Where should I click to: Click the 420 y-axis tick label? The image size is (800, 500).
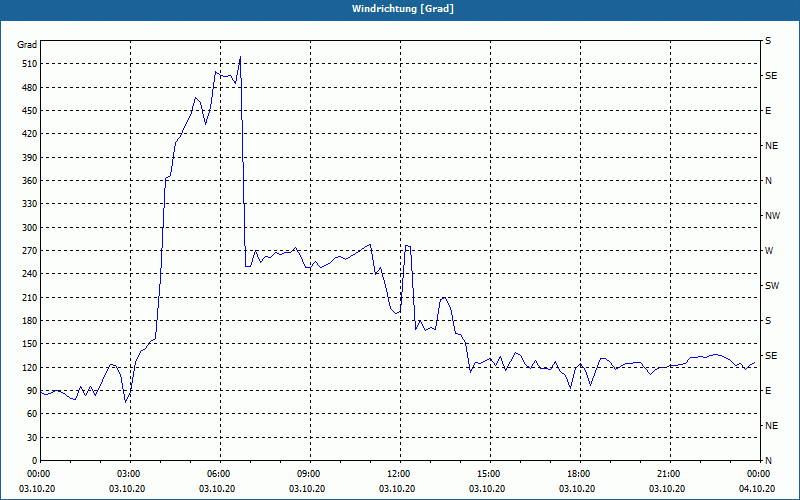coord(29,134)
